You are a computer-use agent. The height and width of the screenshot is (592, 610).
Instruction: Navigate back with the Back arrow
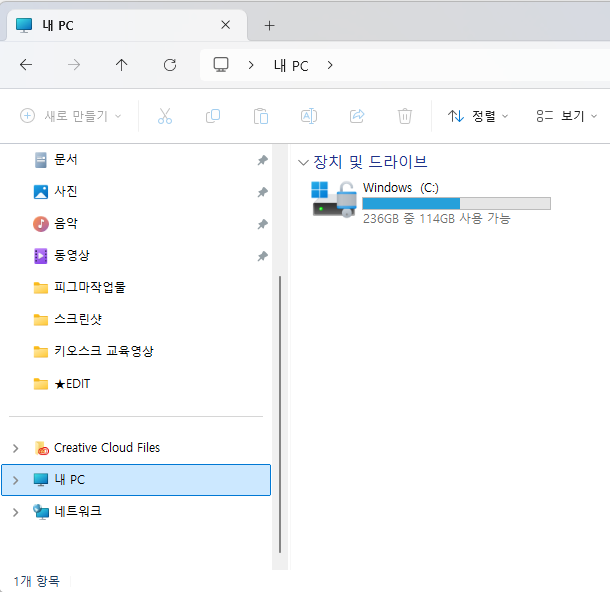pyautogui.click(x=26, y=65)
